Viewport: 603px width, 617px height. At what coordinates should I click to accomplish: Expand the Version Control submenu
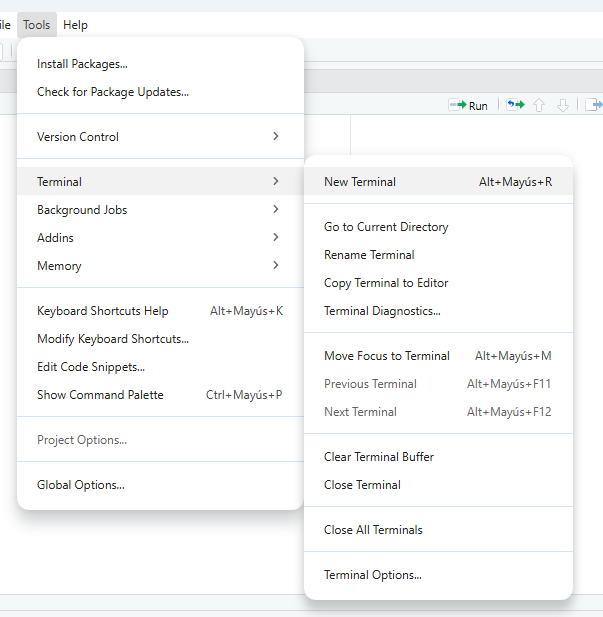point(160,137)
